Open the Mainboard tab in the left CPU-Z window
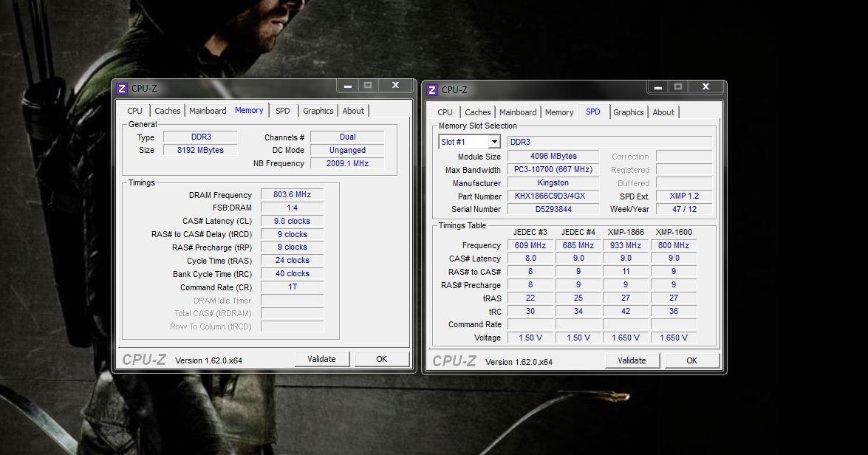The height and width of the screenshot is (455, 868). pyautogui.click(x=208, y=111)
